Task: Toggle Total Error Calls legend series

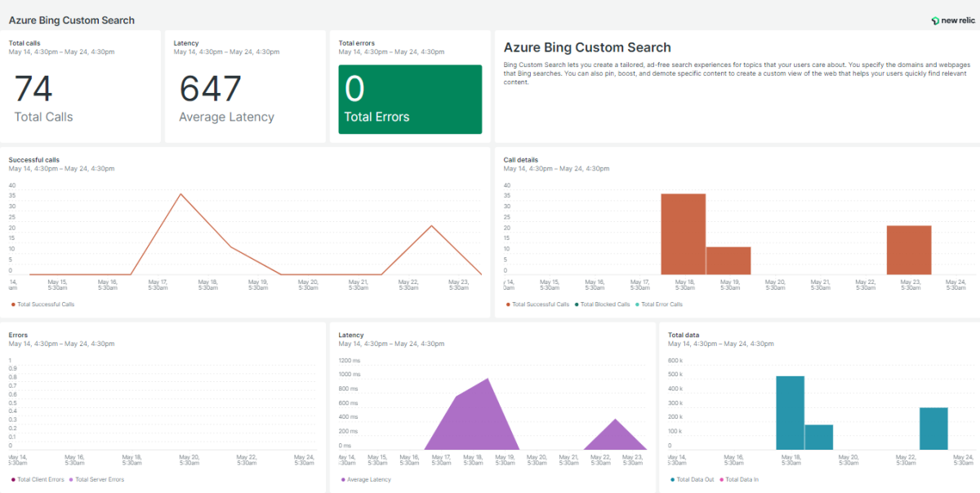Action: [661, 304]
